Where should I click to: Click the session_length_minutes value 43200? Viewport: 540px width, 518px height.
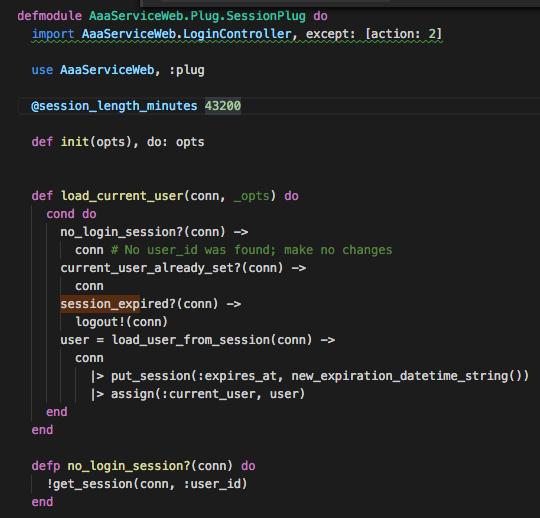coord(223,106)
